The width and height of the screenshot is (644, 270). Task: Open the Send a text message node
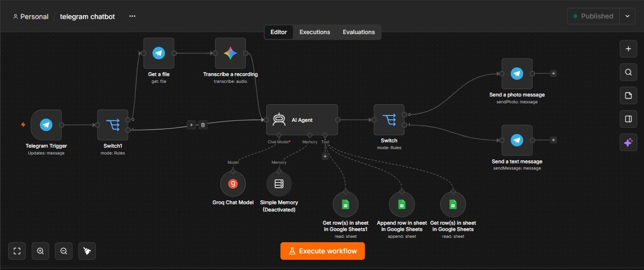517,140
